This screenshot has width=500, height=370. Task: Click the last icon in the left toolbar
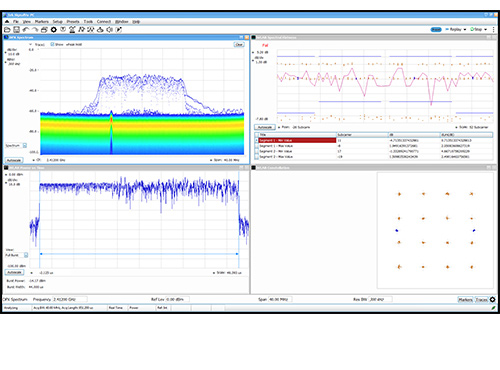tap(118, 30)
